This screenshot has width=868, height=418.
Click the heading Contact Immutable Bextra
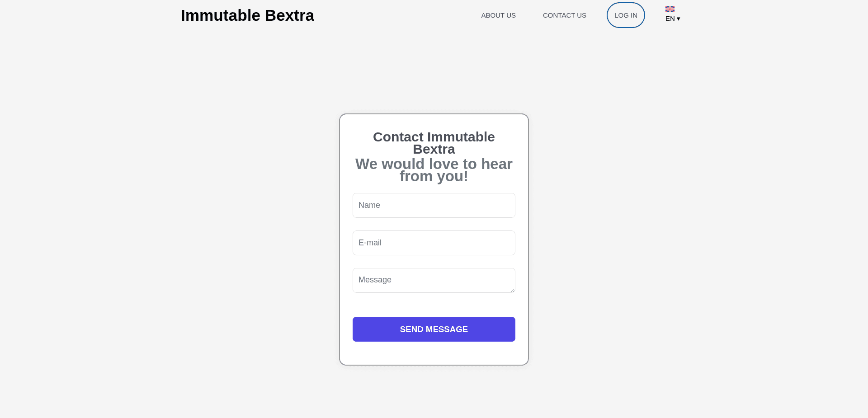pos(434,142)
